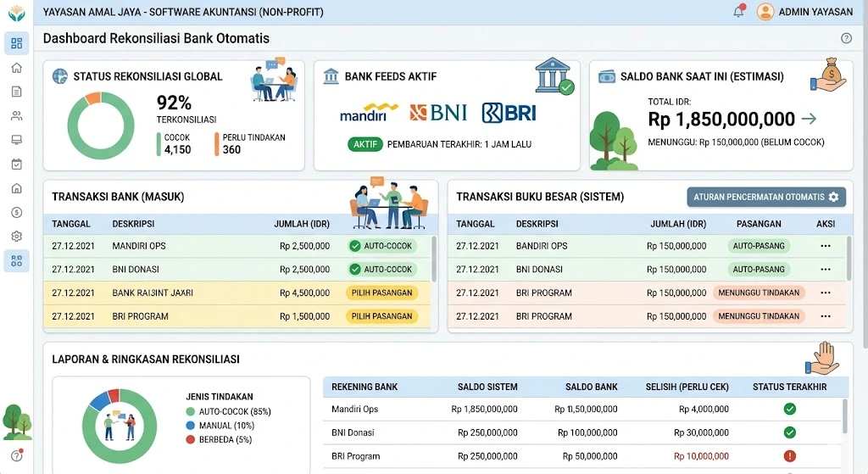Open the dashboard grid icon in the sidebar
Image resolution: width=868 pixels, height=474 pixels.
point(17,43)
